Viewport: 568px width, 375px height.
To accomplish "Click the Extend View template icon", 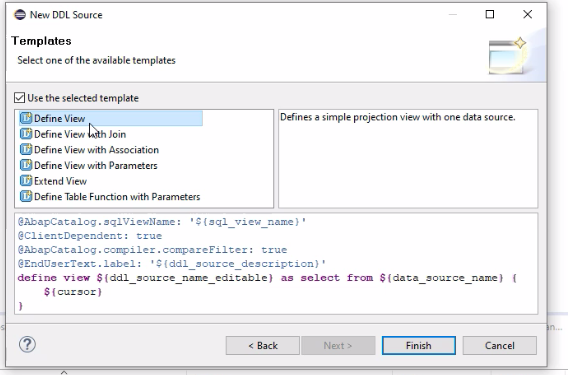I will click(x=26, y=181).
